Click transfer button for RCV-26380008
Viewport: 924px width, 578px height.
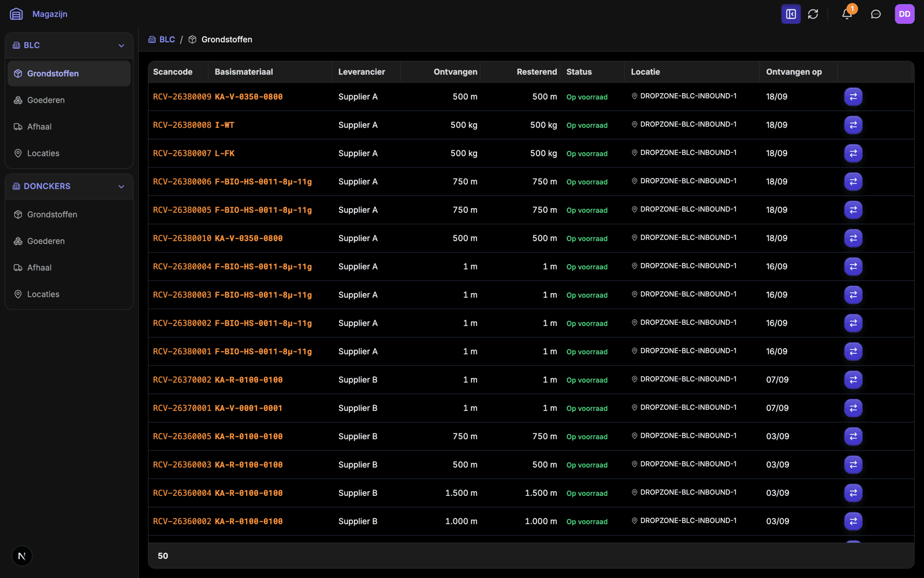pyautogui.click(x=853, y=125)
